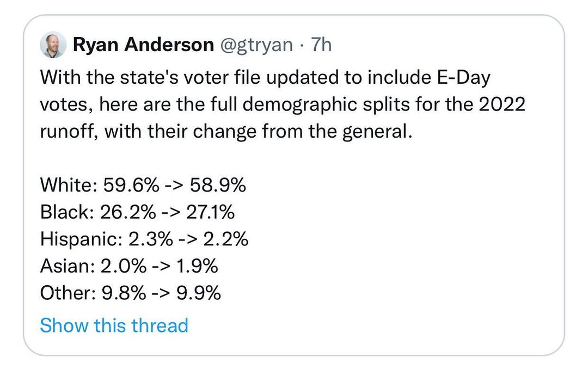Click the Hispanic 2.3% -> 2.2% line

(144, 239)
